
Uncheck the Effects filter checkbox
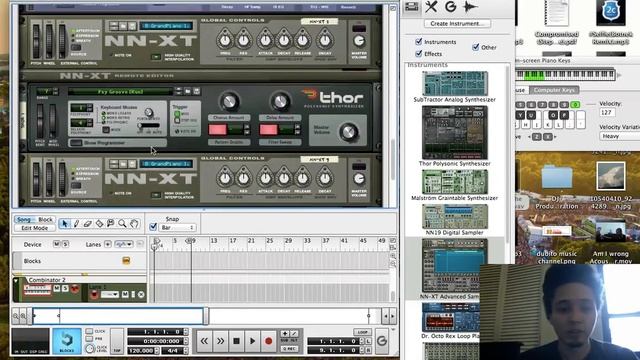click(x=418, y=53)
